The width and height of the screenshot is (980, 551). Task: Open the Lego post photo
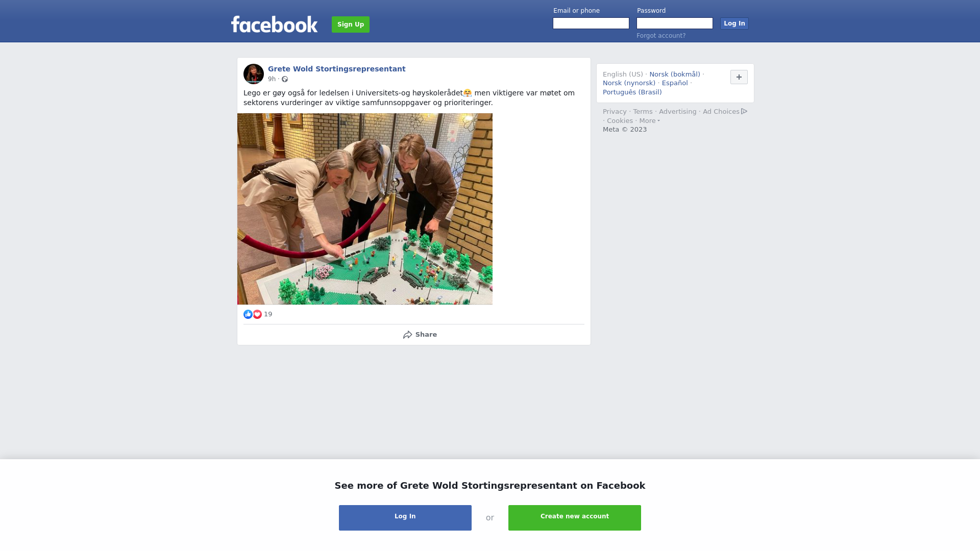pyautogui.click(x=365, y=209)
